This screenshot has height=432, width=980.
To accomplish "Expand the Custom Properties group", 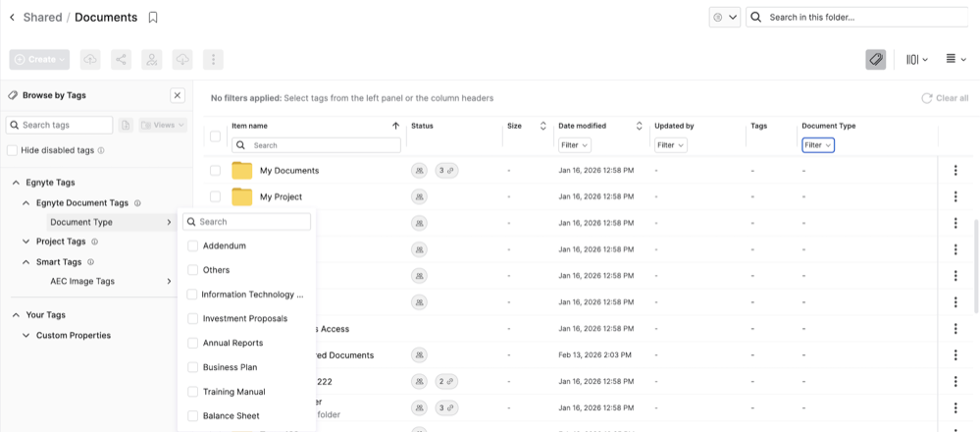I will tap(26, 336).
